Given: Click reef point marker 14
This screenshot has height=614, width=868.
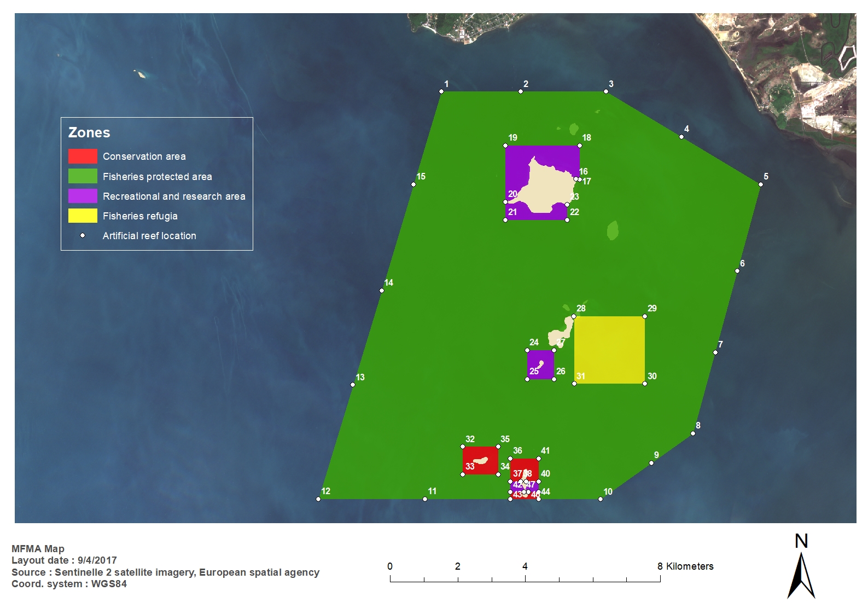Looking at the screenshot, I should pyautogui.click(x=382, y=291).
